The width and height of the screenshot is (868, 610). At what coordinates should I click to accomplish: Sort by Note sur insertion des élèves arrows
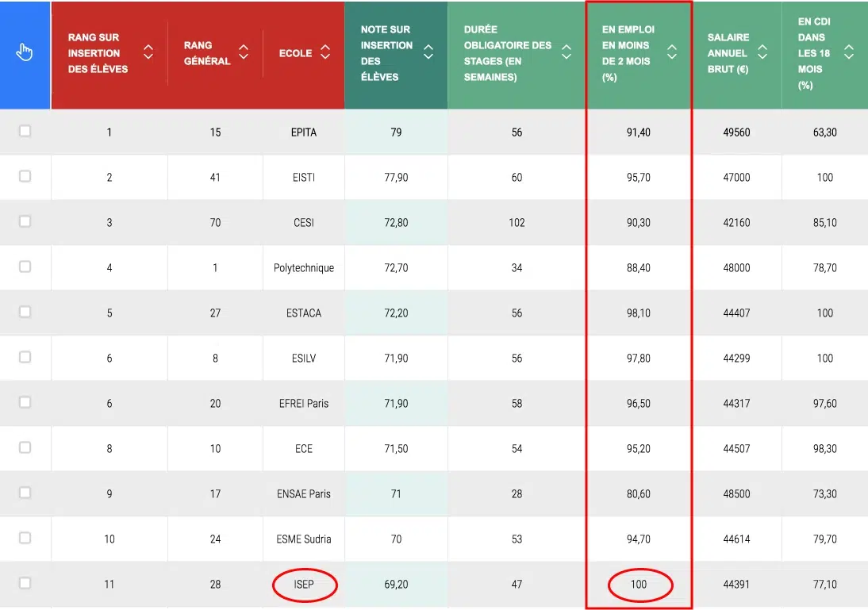428,52
